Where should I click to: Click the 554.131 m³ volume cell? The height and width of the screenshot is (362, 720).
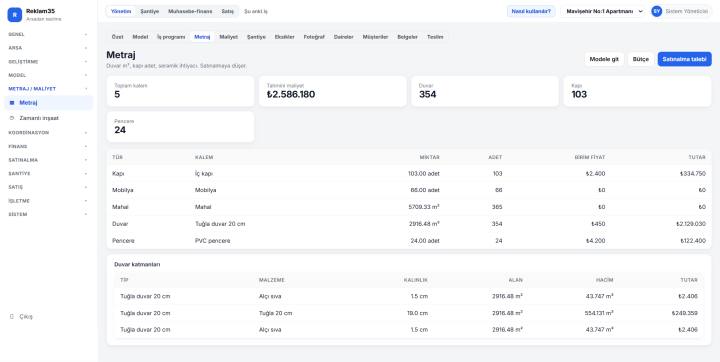pos(600,313)
